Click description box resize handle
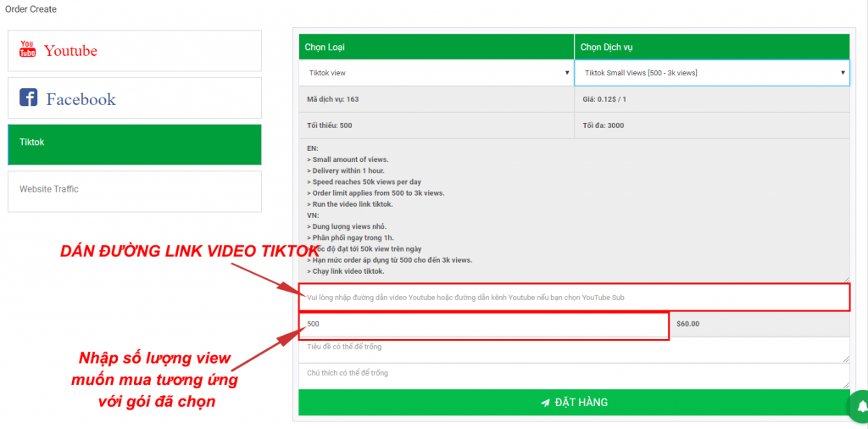 tap(847, 280)
